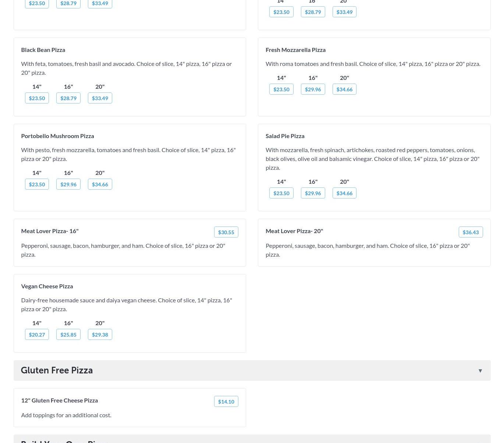
Task: Add Meat Lover Pizza 20" for $36.43
Action: pos(471,232)
